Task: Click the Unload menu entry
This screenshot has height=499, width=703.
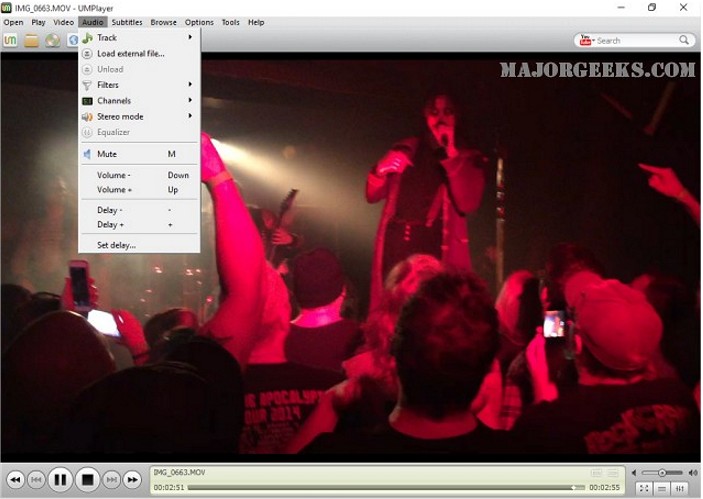Action: tap(139, 69)
